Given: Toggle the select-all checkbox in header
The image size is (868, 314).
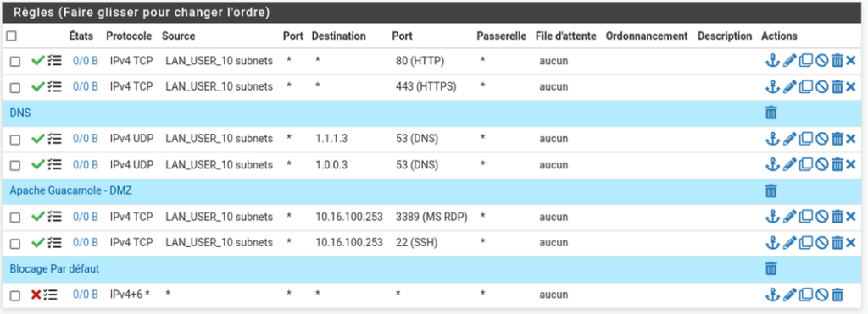Looking at the screenshot, I should [11, 36].
